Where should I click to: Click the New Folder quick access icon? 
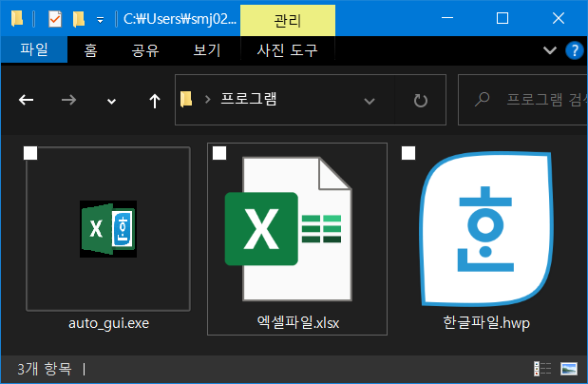click(79, 19)
